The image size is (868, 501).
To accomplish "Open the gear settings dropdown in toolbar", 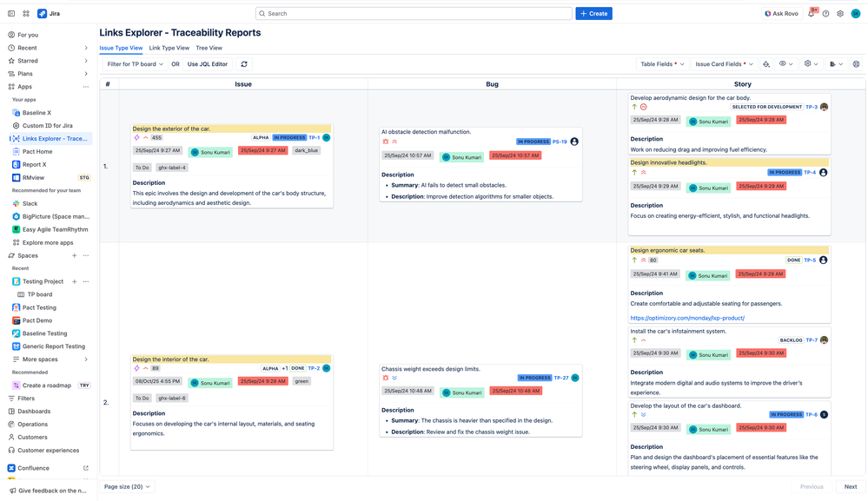I will tap(811, 64).
